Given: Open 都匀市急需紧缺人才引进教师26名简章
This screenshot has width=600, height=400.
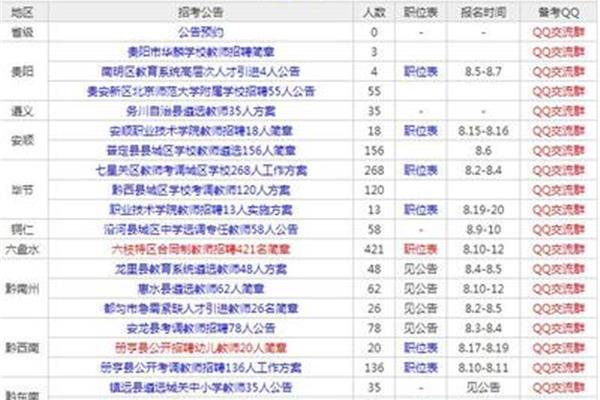Looking at the screenshot, I should pyautogui.click(x=201, y=309).
